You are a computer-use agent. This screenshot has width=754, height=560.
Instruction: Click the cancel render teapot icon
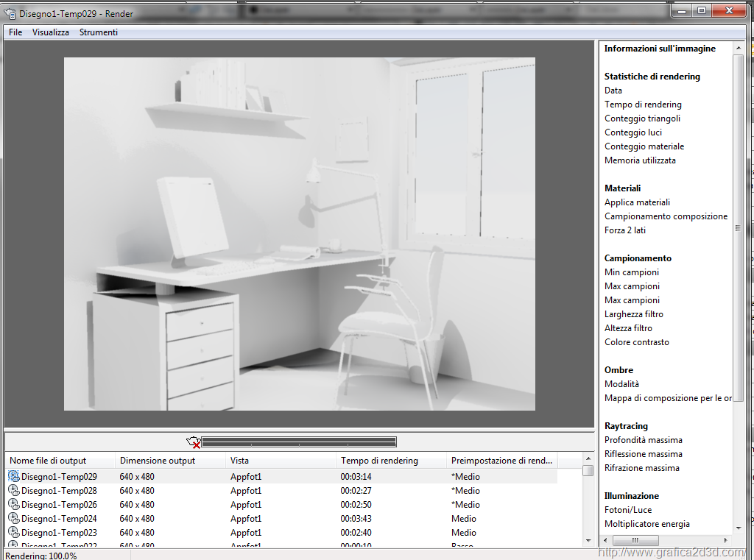[194, 442]
